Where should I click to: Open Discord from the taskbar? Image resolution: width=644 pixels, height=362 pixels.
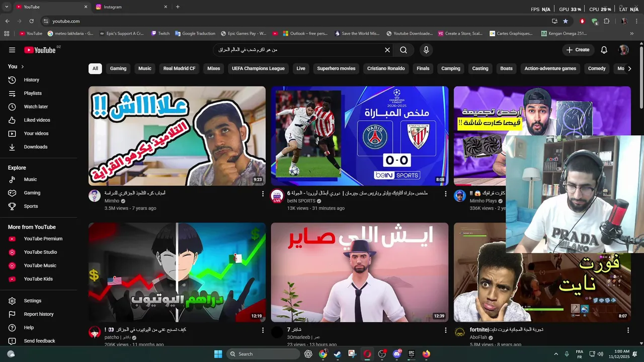click(x=396, y=354)
